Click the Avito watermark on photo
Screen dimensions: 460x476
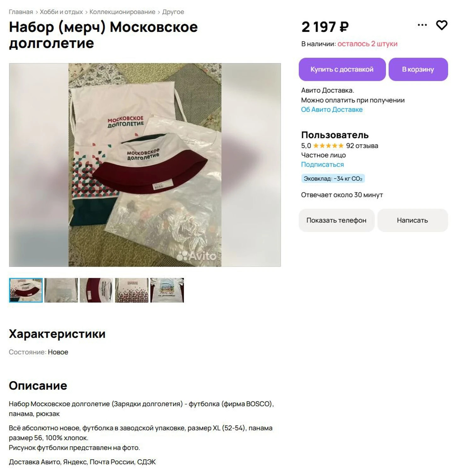[196, 256]
